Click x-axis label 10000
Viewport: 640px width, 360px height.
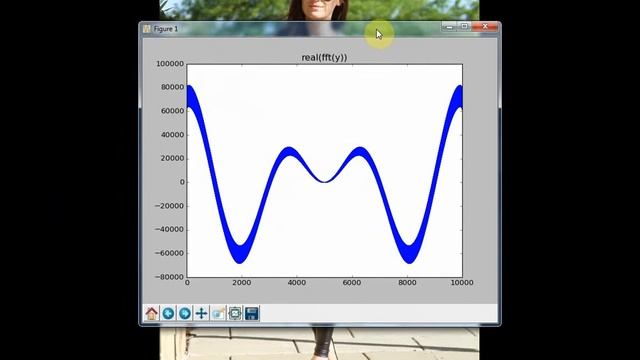(462, 282)
